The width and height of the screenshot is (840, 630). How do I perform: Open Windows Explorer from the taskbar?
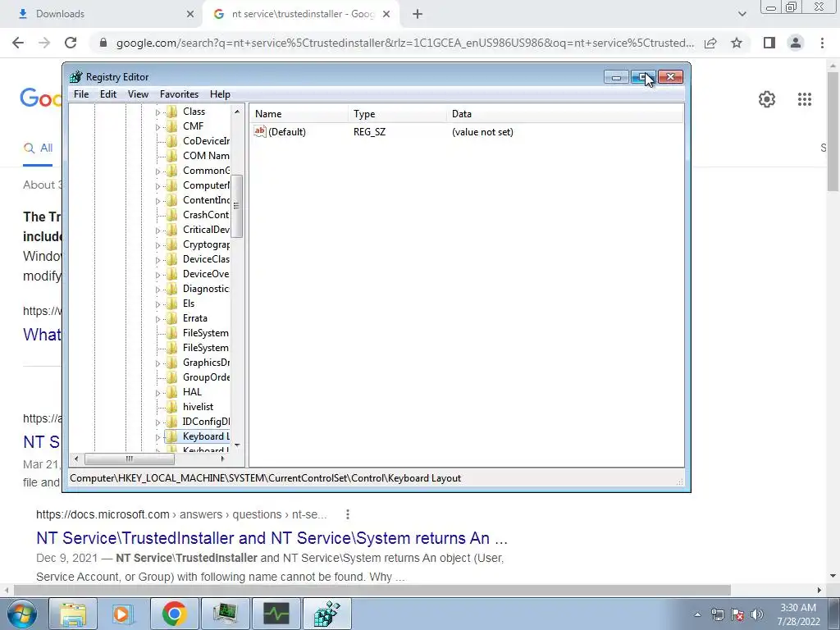click(73, 614)
